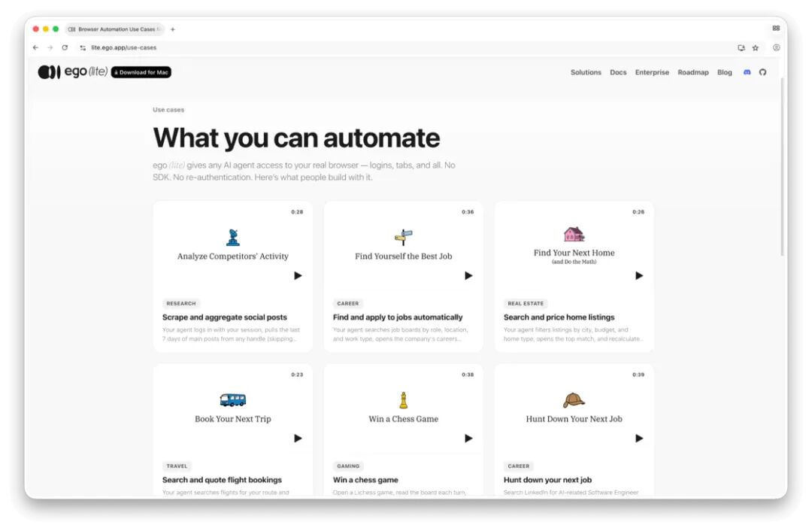
Task: Open a new tab with plus icon
Action: coord(173,29)
